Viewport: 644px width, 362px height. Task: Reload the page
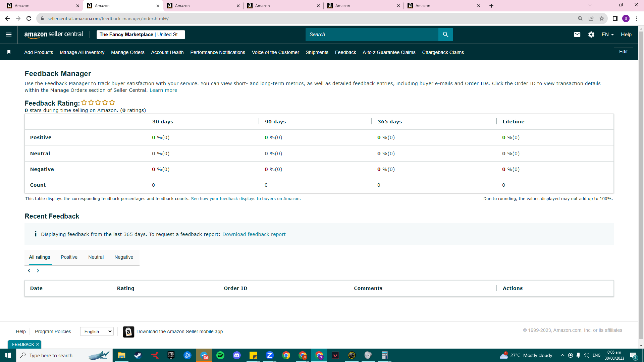pyautogui.click(x=29, y=18)
